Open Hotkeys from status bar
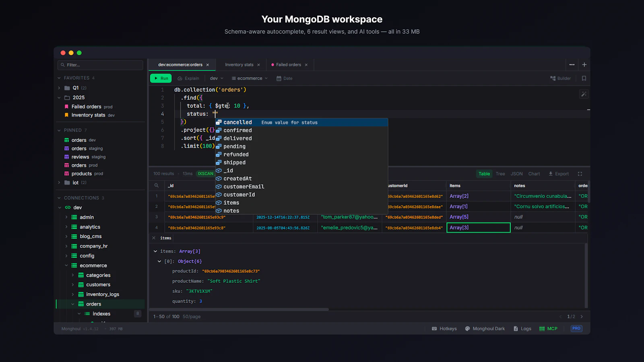Image resolution: width=644 pixels, height=362 pixels. [444, 329]
